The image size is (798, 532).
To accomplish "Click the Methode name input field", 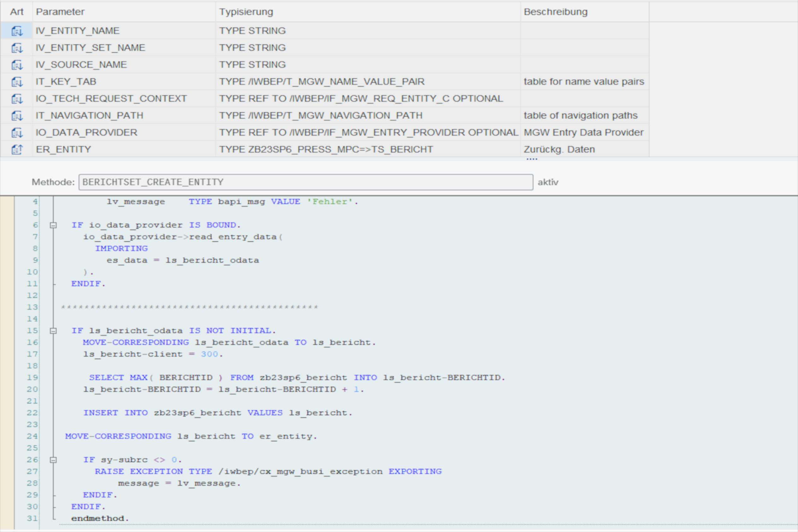I will pyautogui.click(x=306, y=182).
